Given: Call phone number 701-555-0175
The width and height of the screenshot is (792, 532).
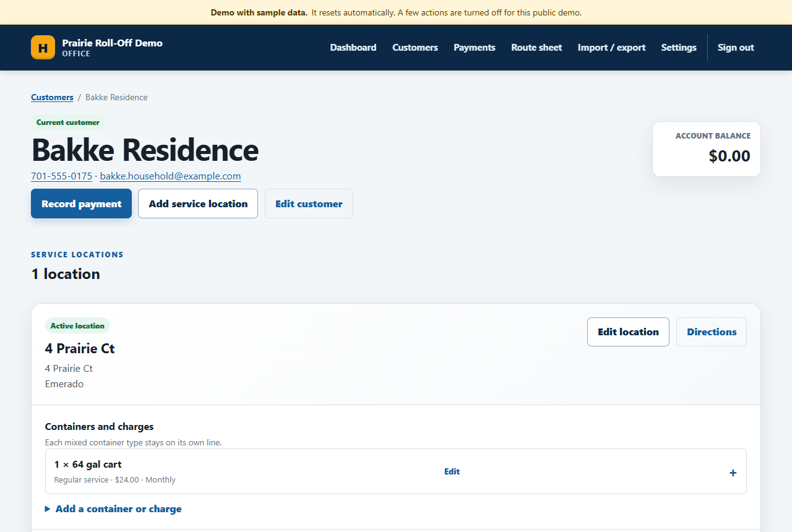Looking at the screenshot, I should point(61,176).
